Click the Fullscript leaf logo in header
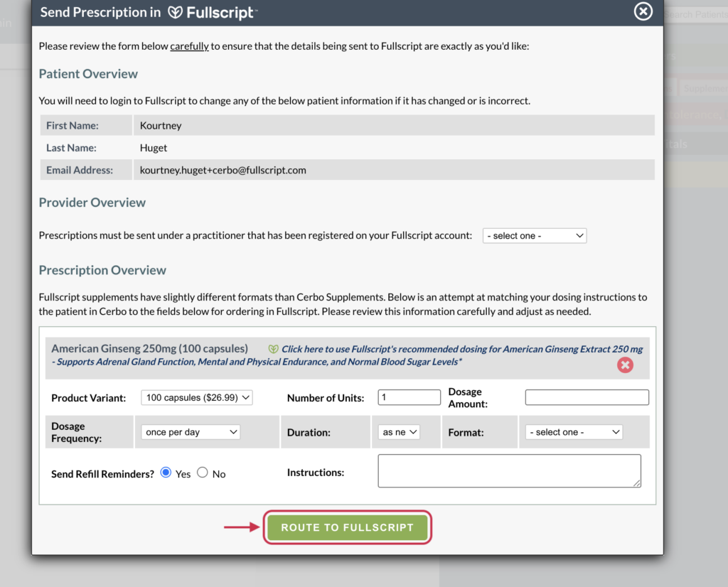This screenshot has width=728, height=587. tap(175, 13)
